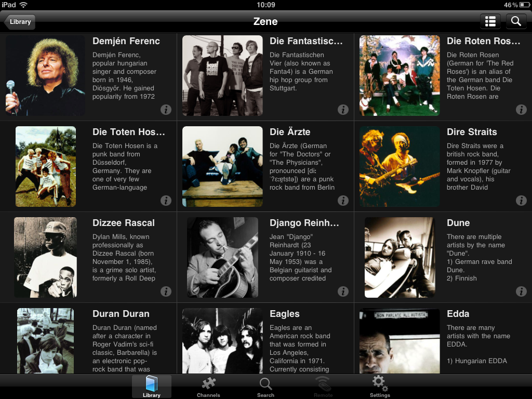Open Dire Straits band photo

400,167
